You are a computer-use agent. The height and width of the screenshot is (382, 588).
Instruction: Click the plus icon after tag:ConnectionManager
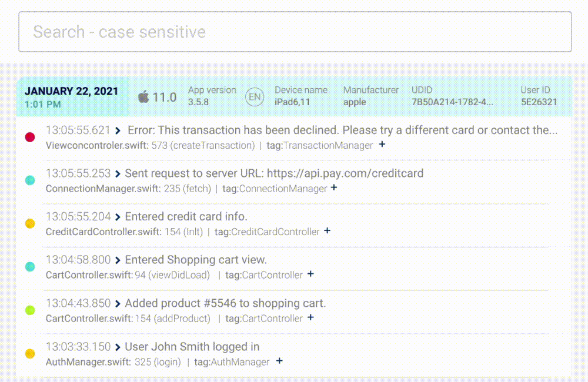pyautogui.click(x=333, y=188)
